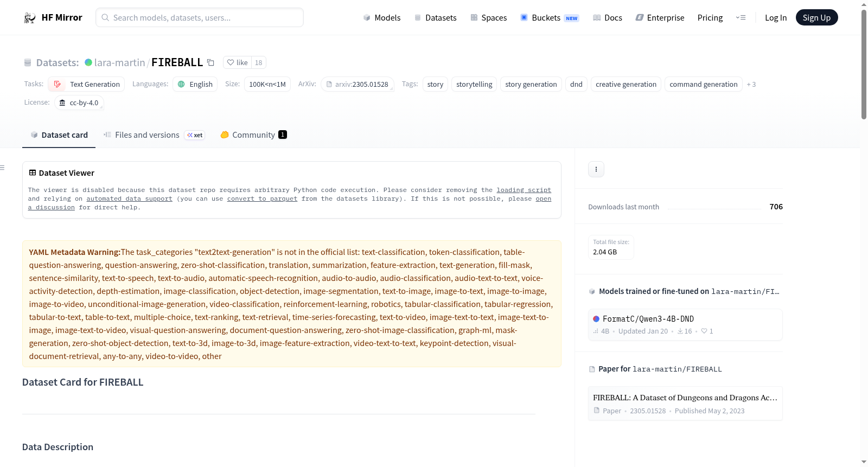Click the page vertical scrollbar thumb
The image size is (868, 467).
(864, 64)
